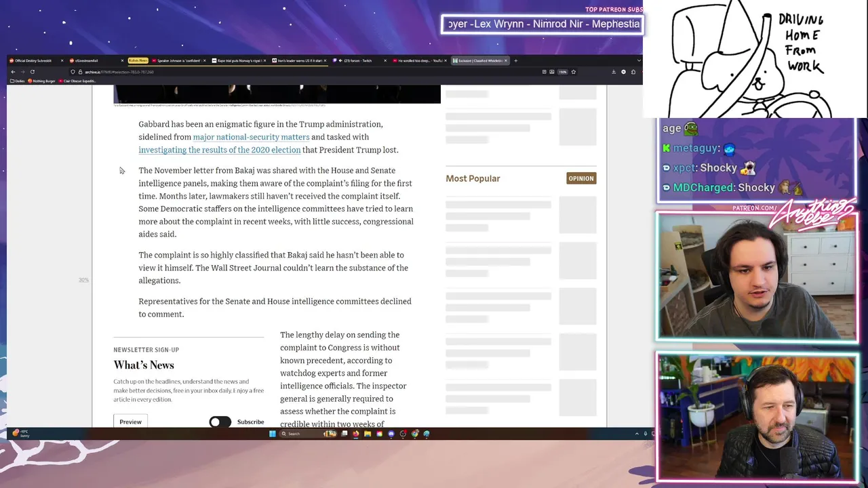Bookmark this page with the star icon
This screenshot has height=488, width=868.
pos(574,72)
